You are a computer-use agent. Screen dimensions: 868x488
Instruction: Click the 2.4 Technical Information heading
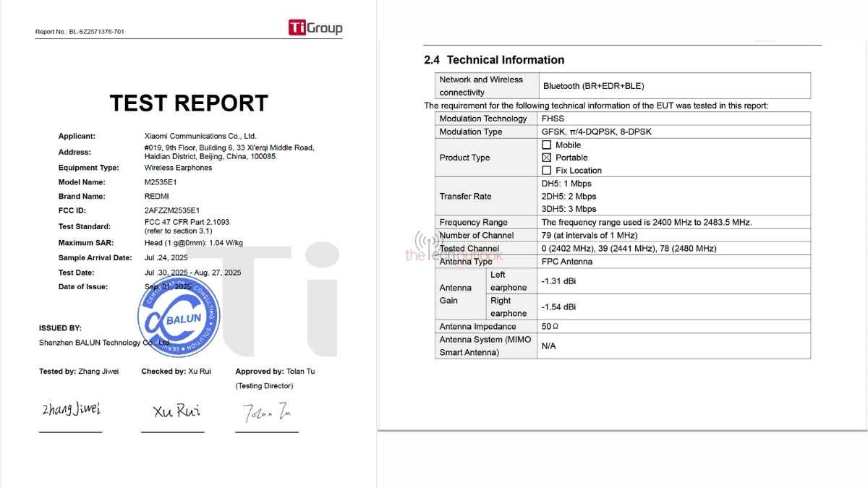click(x=494, y=60)
